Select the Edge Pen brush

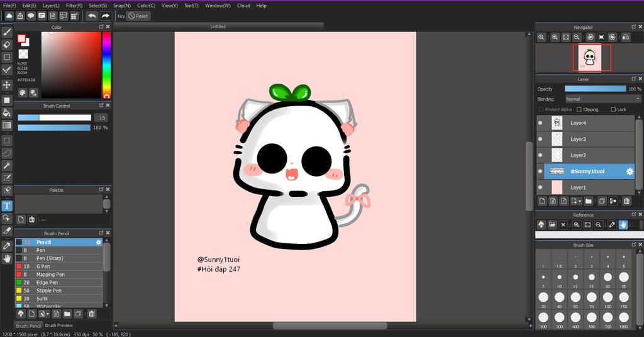coord(58,282)
